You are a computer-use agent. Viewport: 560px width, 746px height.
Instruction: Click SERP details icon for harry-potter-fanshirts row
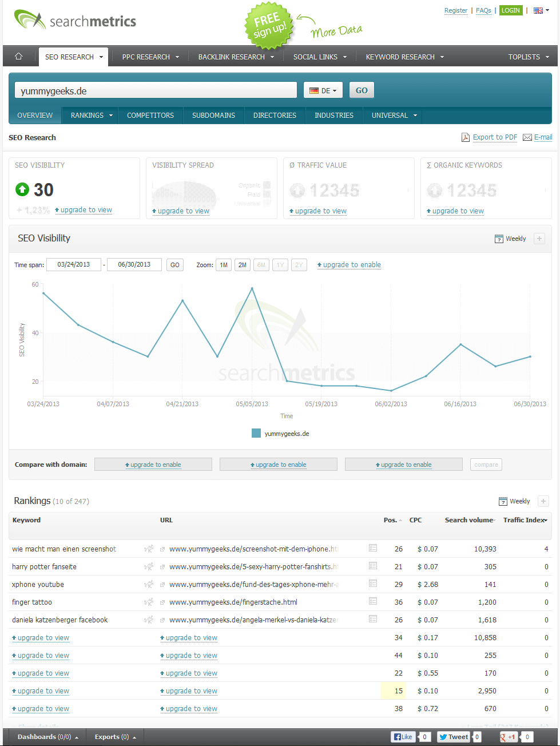pos(373,566)
